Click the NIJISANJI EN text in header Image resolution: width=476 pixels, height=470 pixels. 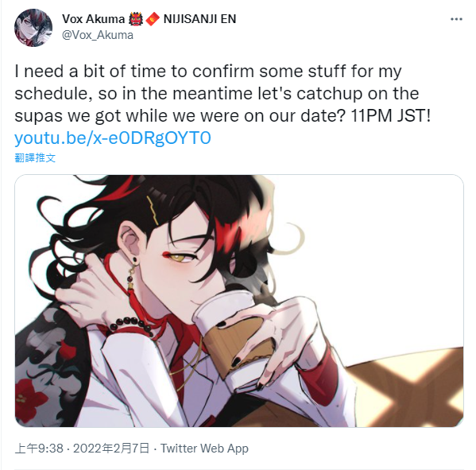[x=199, y=19]
